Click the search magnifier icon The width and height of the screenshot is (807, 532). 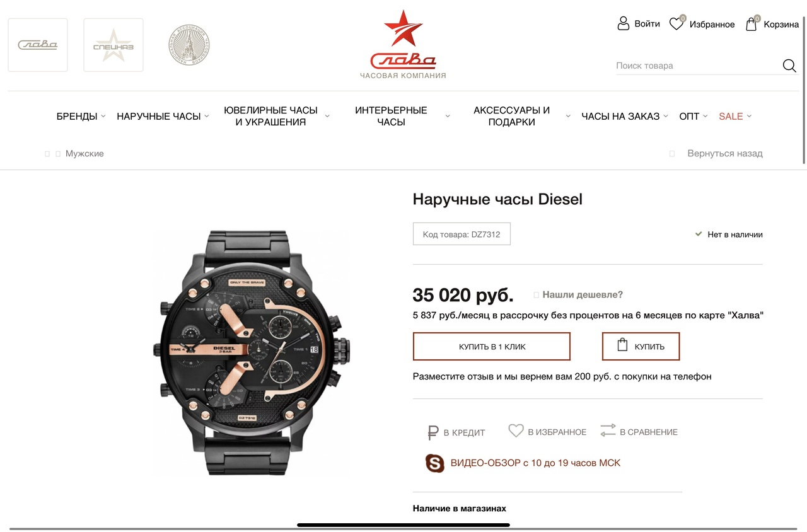coord(789,66)
